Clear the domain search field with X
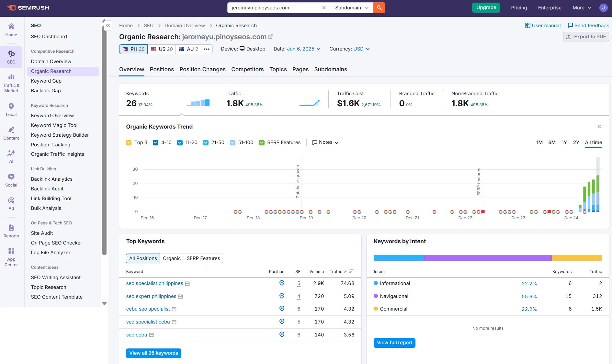Screen dimensions: 612x364 pyautogui.click(x=324, y=8)
